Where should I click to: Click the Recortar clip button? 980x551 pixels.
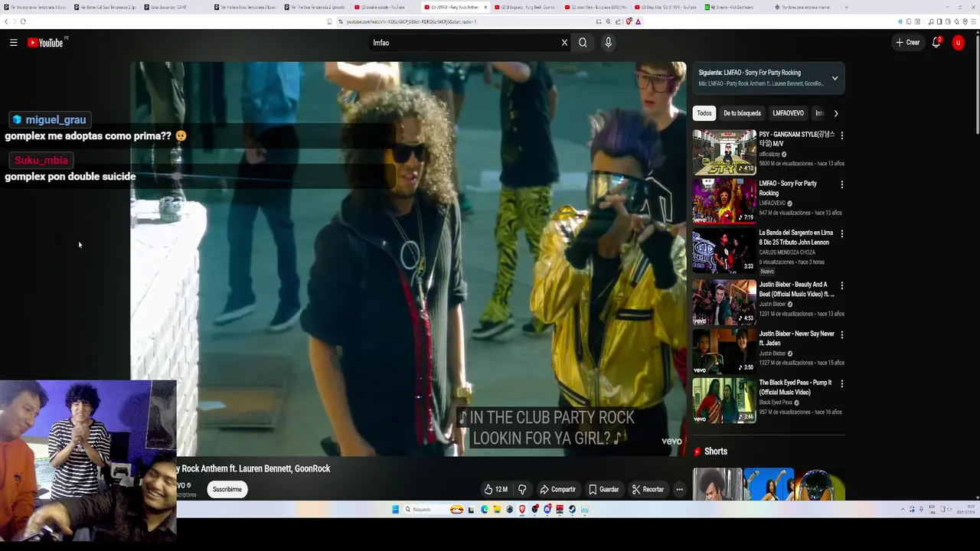click(x=648, y=489)
